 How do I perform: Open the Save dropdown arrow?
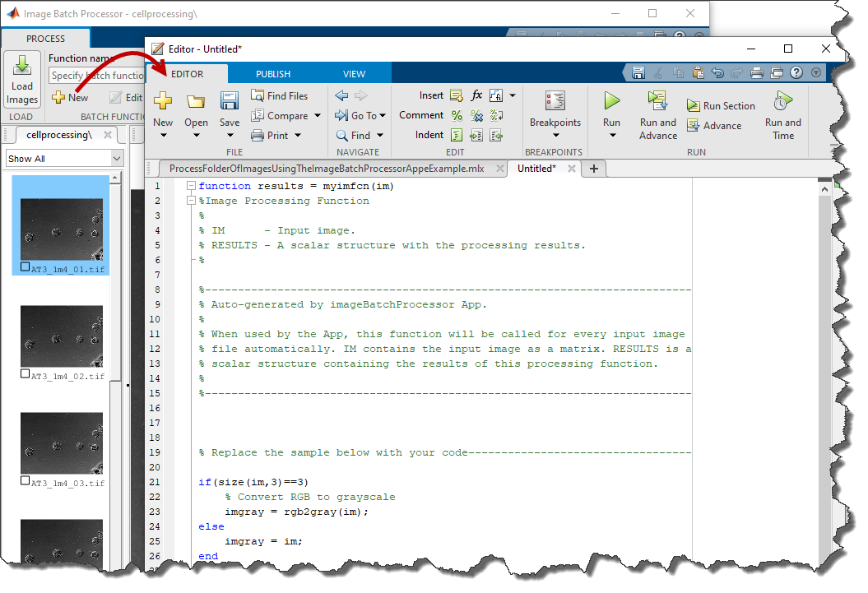[230, 136]
